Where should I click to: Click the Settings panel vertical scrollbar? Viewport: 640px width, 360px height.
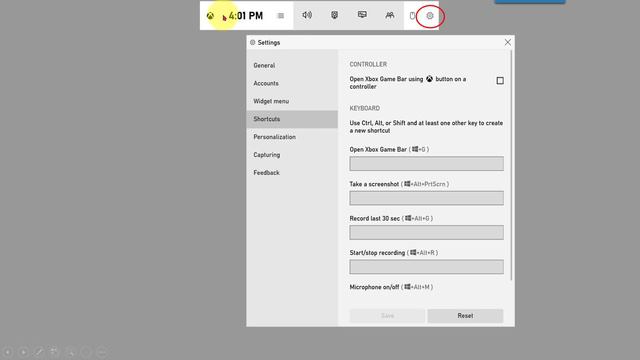coord(511,165)
